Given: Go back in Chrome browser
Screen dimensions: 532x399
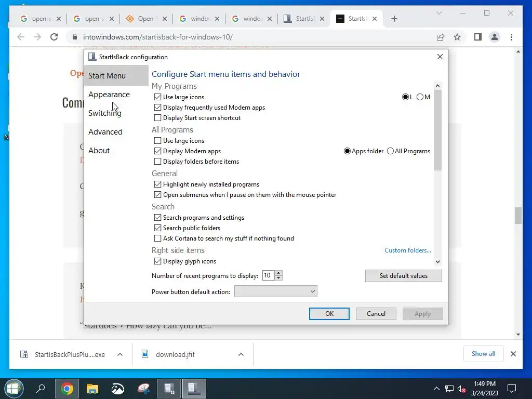Looking at the screenshot, I should pos(21,37).
